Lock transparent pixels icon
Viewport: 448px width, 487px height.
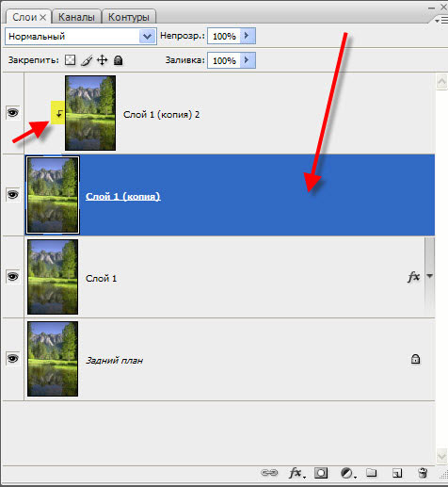[70, 59]
